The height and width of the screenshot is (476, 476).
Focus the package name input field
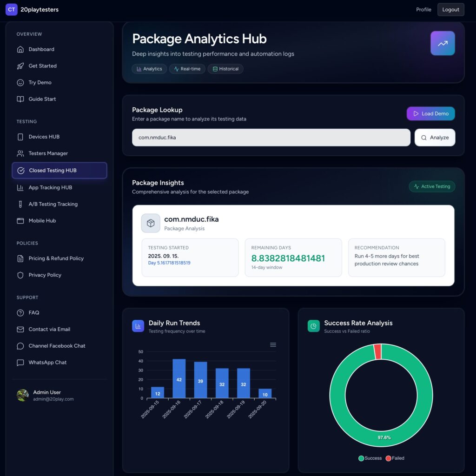pos(271,138)
